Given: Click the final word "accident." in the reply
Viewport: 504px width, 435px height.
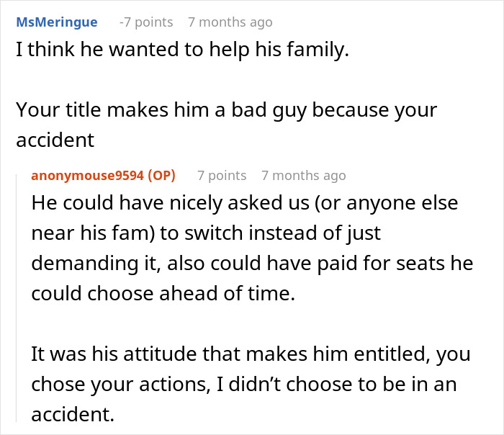Looking at the screenshot, I should pos(73,415).
